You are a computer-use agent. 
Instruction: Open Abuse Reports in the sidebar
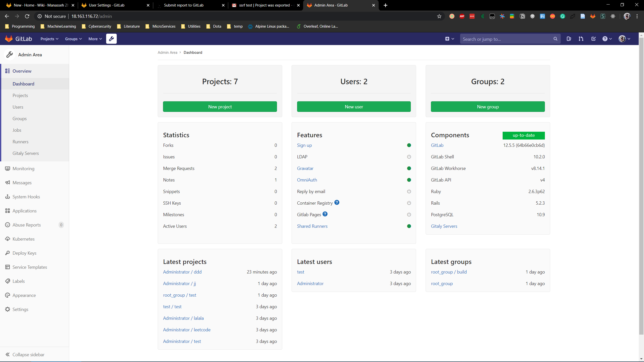point(34,225)
